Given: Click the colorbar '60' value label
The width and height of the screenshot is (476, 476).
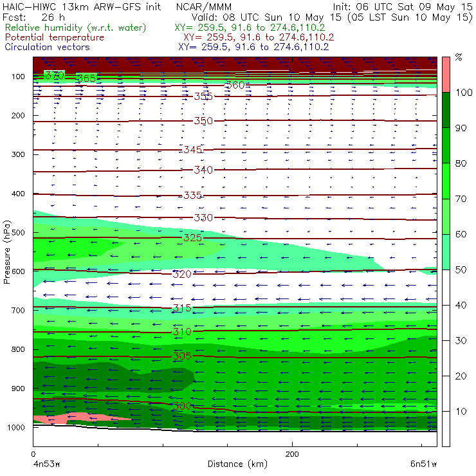Looking at the screenshot, I should 461,234.
